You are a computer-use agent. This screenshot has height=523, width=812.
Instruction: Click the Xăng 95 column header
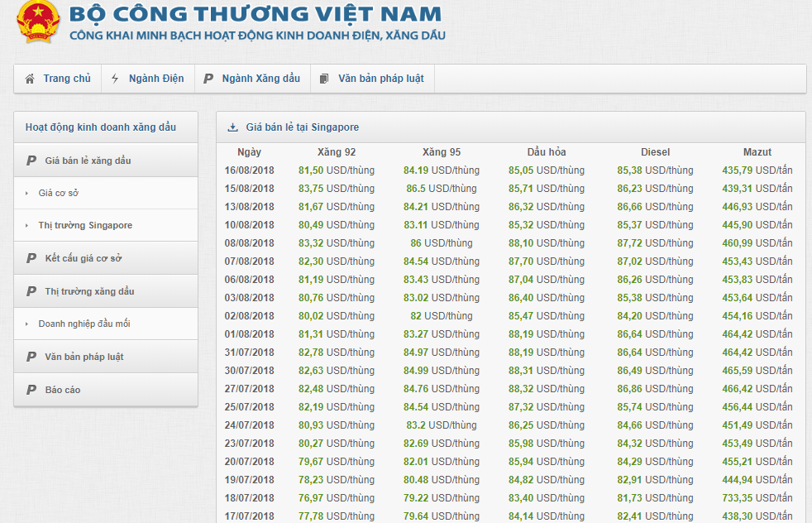pos(442,152)
